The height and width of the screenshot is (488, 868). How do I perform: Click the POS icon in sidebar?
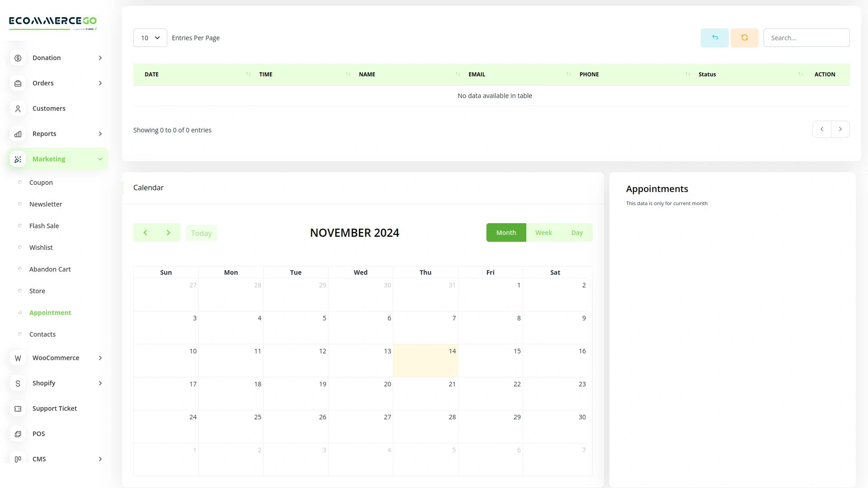click(18, 434)
